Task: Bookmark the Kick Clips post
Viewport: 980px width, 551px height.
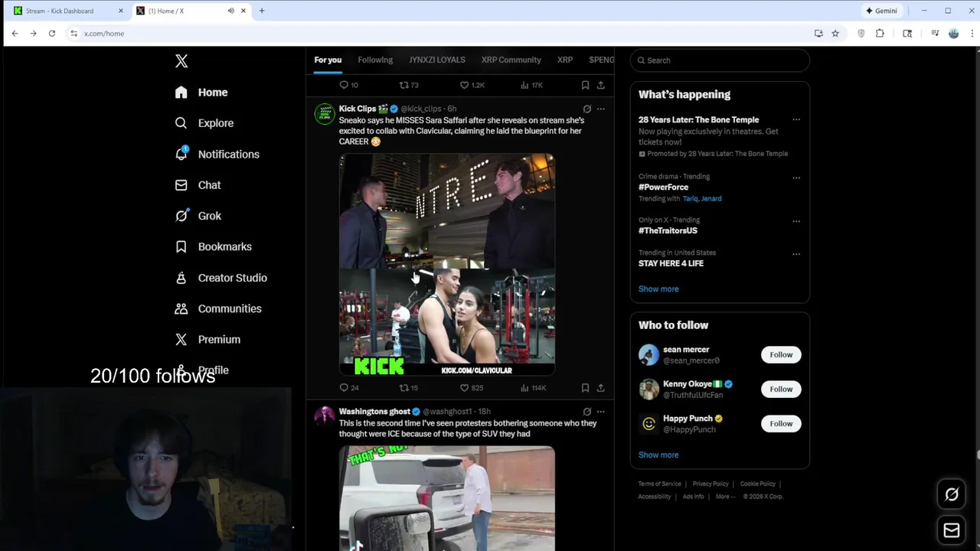Action: point(585,388)
